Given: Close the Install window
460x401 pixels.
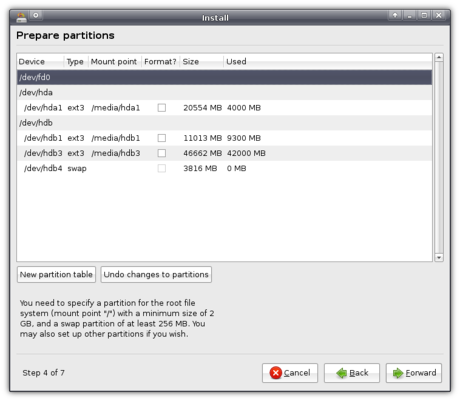Looking at the screenshot, I should pyautogui.click(x=439, y=15).
